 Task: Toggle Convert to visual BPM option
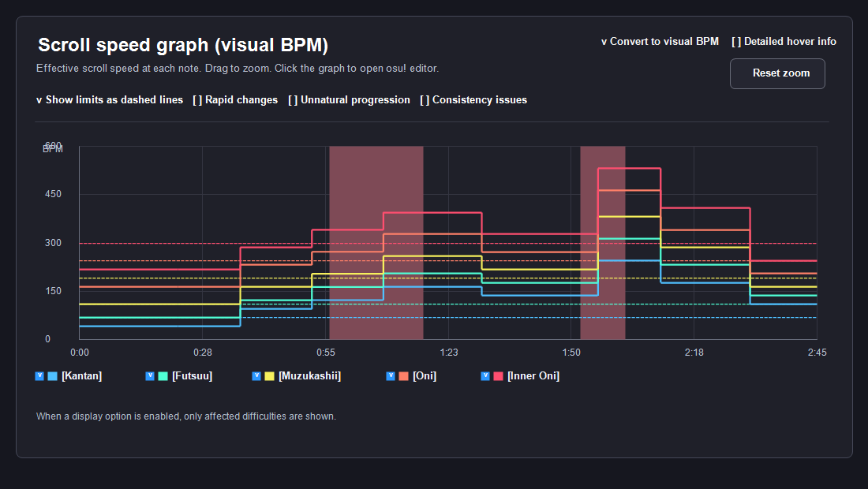(660, 42)
